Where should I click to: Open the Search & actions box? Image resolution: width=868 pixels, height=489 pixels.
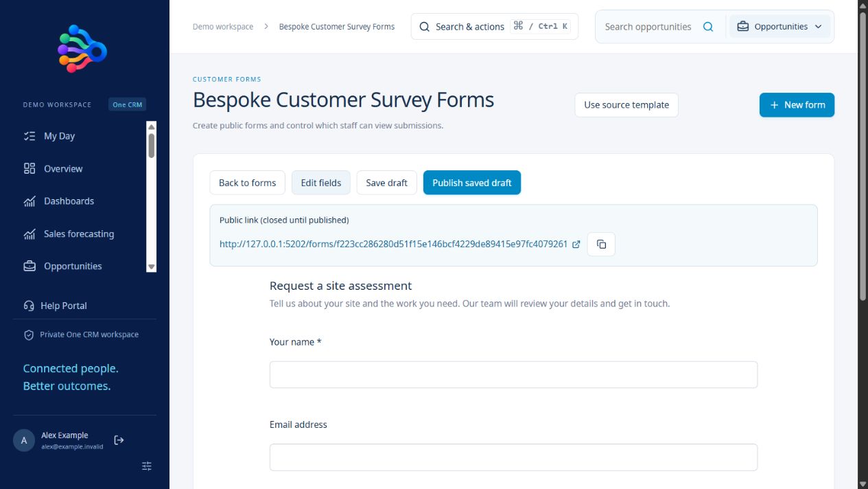coord(495,27)
